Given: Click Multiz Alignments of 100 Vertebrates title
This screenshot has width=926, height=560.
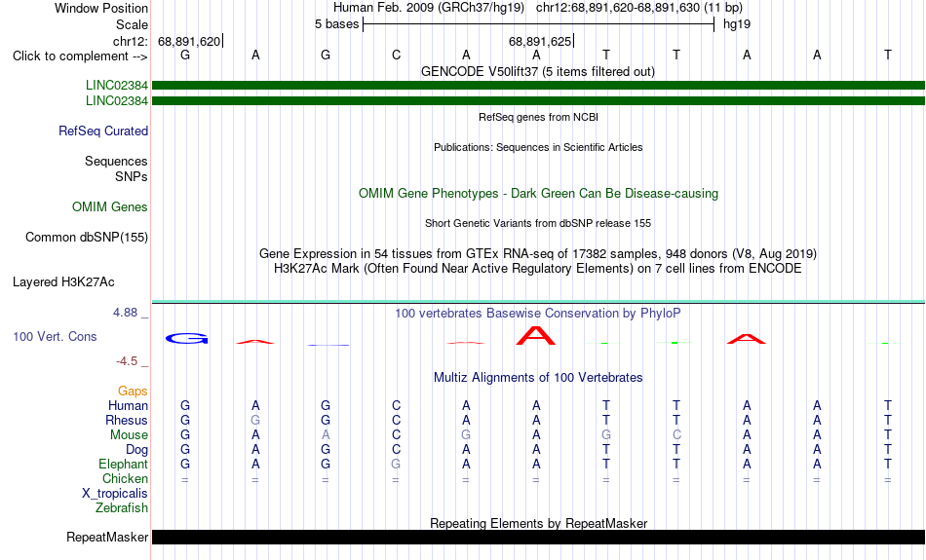Looking at the screenshot, I should [x=538, y=378].
